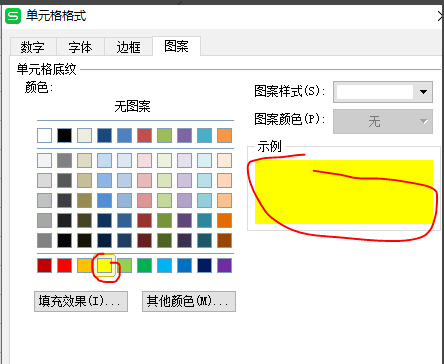Viewport: 444px width, 364px height.
Task: Open the 字体 tab
Action: click(80, 47)
